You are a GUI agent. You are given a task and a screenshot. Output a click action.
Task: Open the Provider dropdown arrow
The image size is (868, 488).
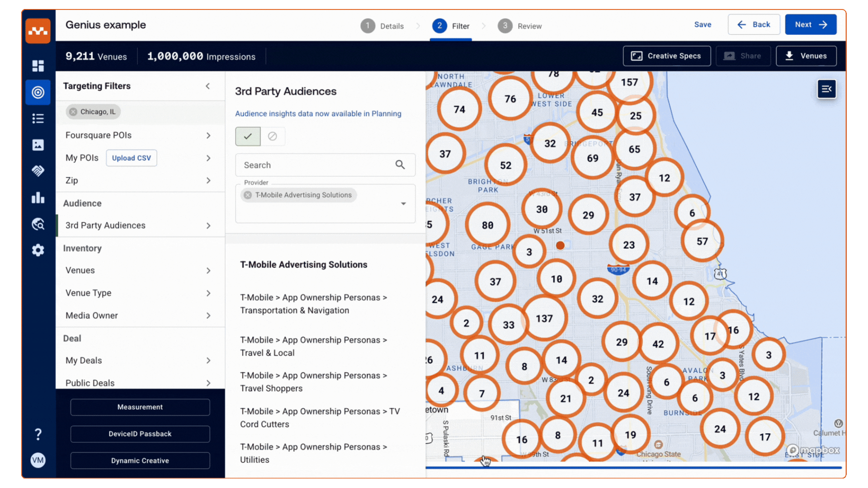coord(403,204)
